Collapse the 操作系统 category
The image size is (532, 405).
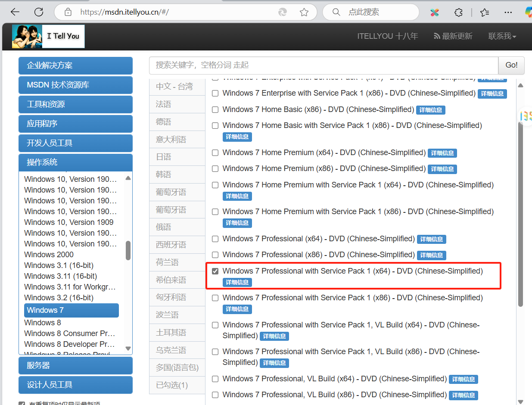coord(75,162)
